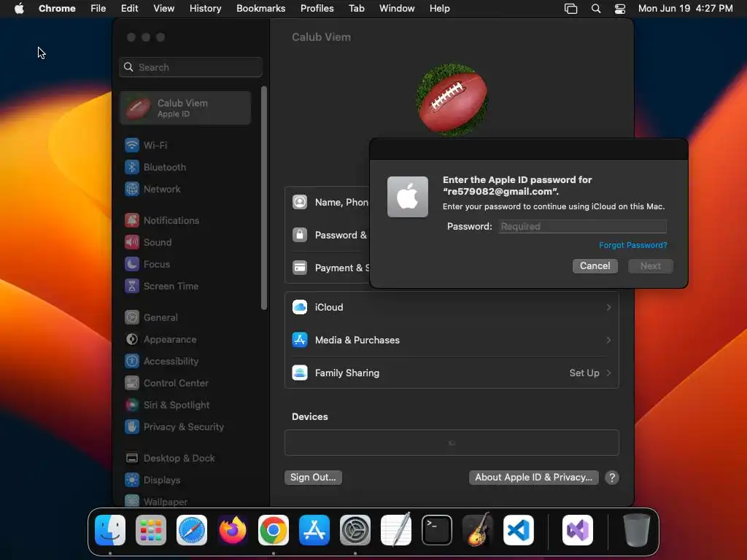Open the iCloud cloud icon
Image resolution: width=747 pixels, height=560 pixels.
click(x=300, y=307)
